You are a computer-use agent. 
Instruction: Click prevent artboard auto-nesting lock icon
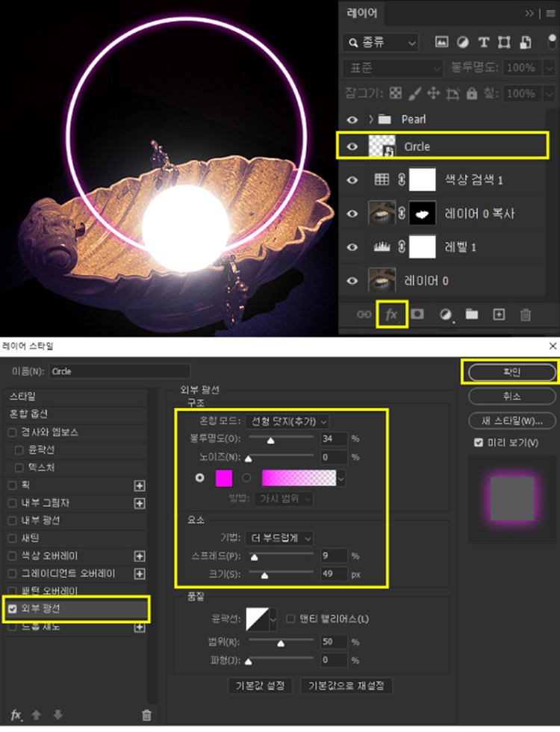tap(452, 94)
